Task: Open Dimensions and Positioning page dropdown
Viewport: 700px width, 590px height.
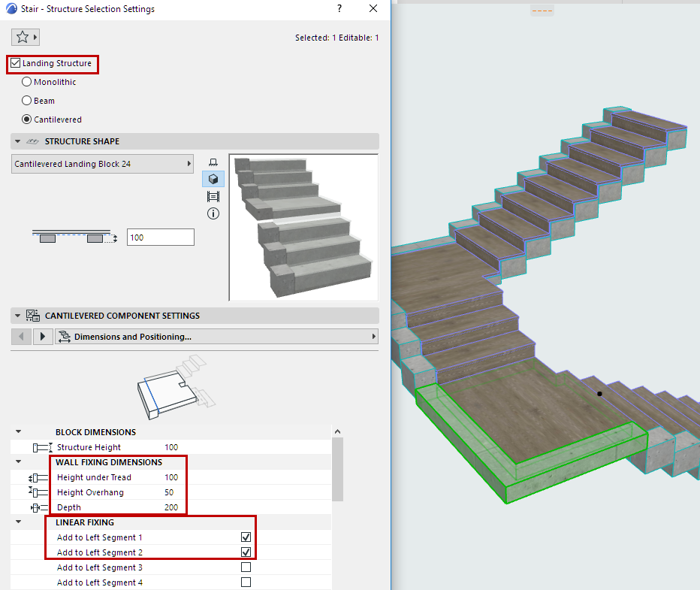Action: [216, 337]
